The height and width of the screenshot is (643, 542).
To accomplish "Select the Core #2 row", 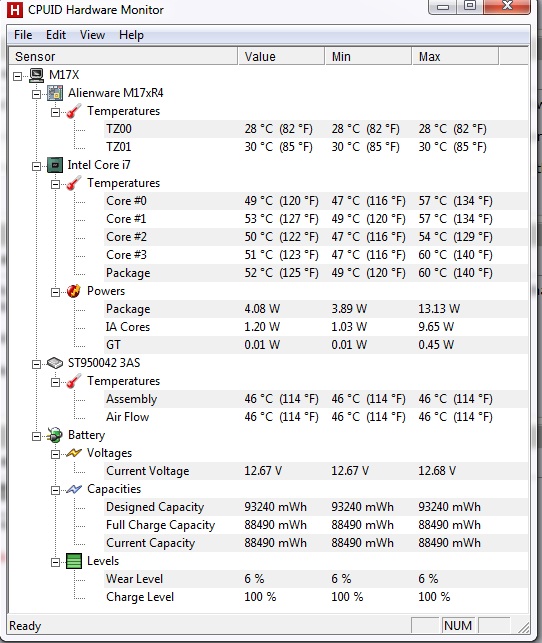I will click(x=316, y=237).
